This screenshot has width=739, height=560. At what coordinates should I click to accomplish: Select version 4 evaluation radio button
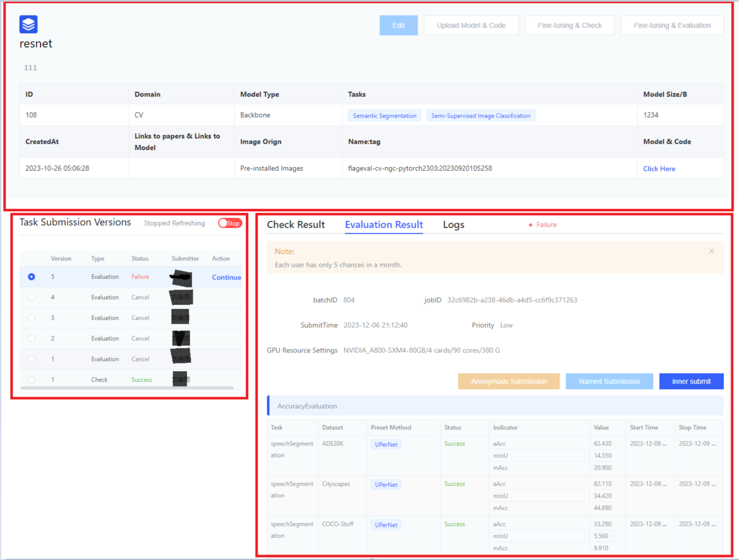[x=31, y=297]
